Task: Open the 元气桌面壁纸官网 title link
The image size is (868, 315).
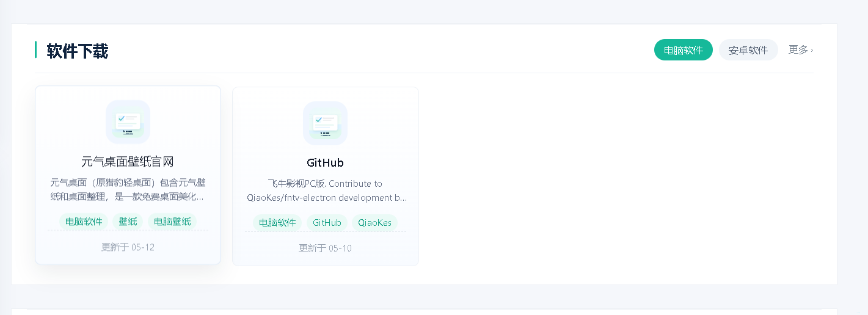Action: pos(128,162)
